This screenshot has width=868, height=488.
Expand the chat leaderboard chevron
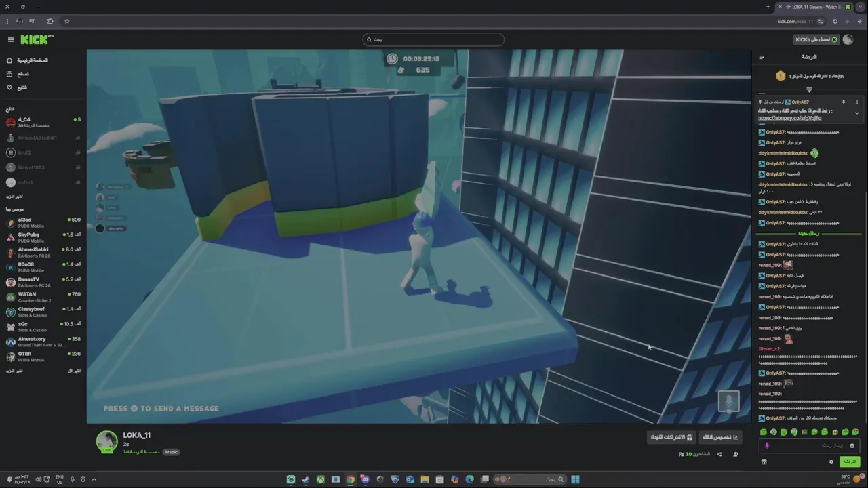pyautogui.click(x=809, y=89)
